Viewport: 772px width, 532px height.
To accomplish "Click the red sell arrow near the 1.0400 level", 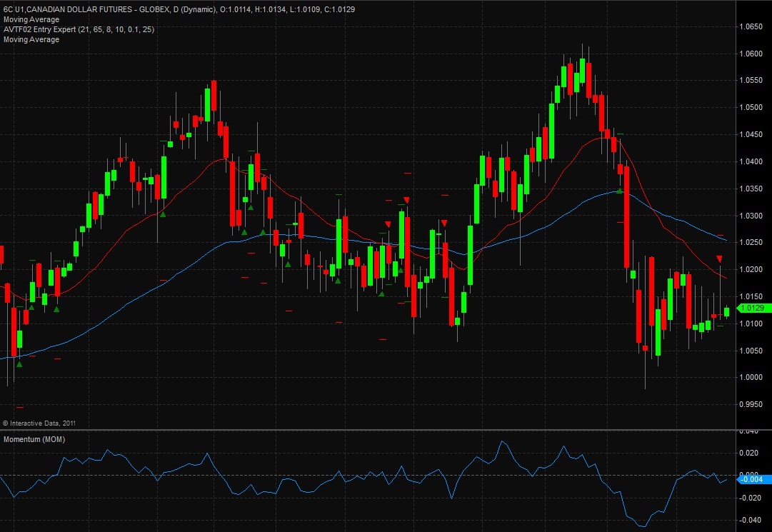I will point(406,199).
